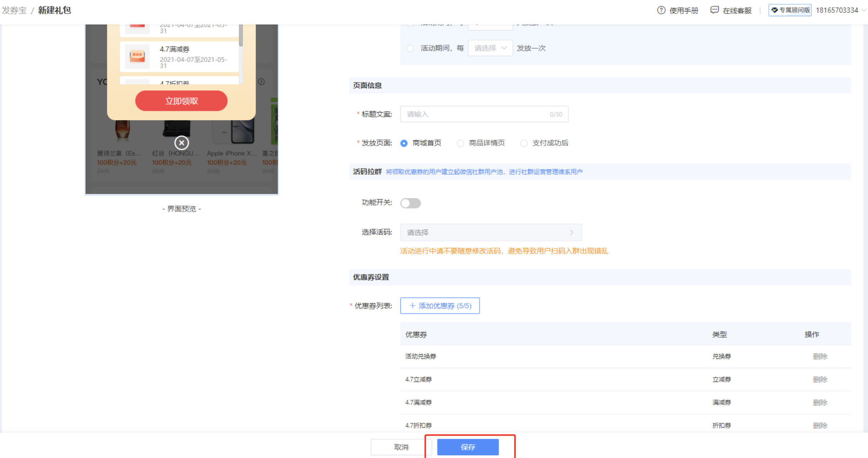
Task: Click the help question-mark icon for 使用手册
Action: [x=661, y=10]
